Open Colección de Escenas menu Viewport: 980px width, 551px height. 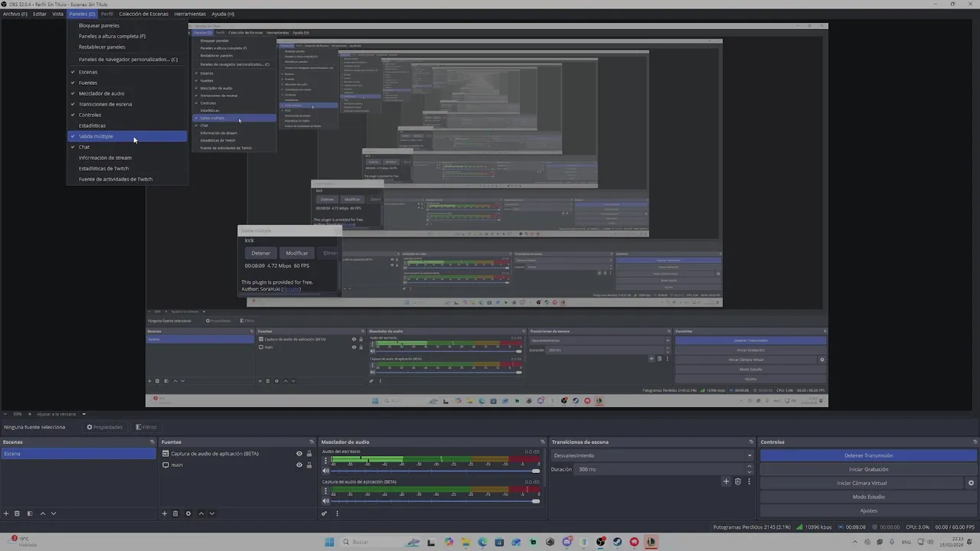click(144, 14)
